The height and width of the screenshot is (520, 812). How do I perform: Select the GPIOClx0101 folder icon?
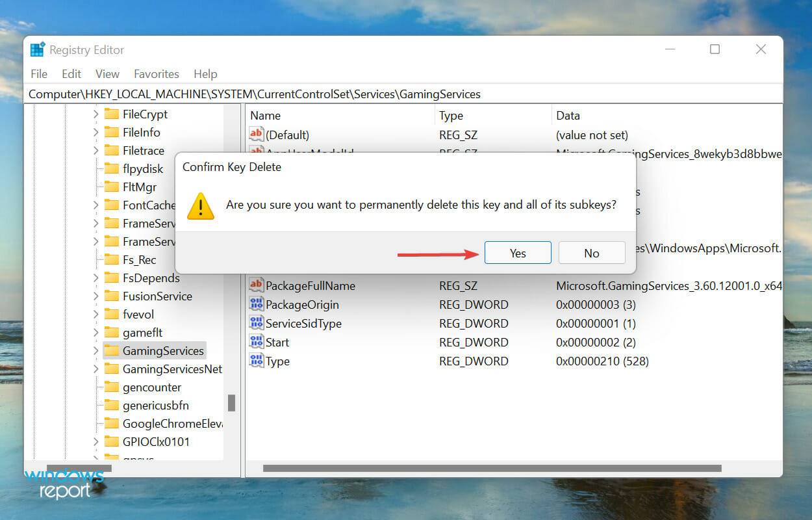pyautogui.click(x=112, y=441)
